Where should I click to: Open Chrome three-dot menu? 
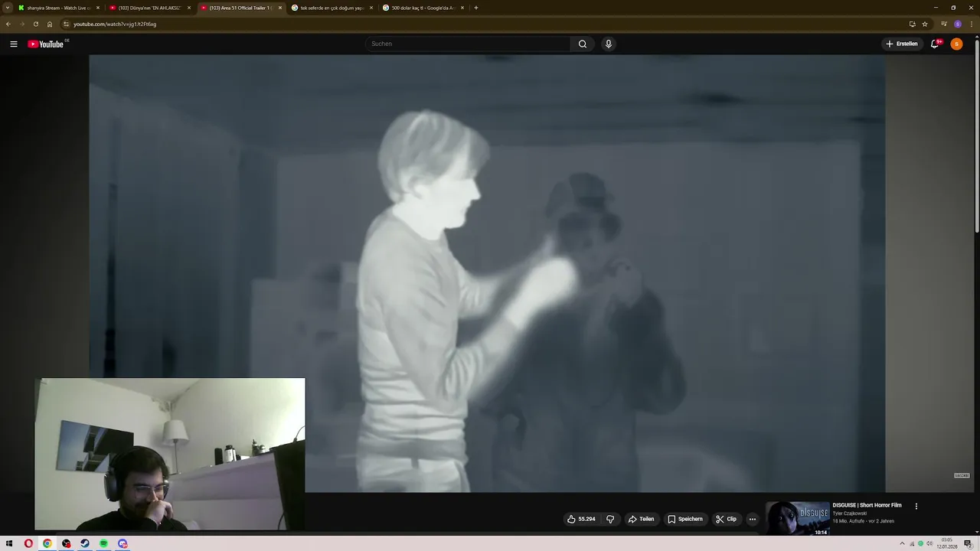pyautogui.click(x=971, y=24)
